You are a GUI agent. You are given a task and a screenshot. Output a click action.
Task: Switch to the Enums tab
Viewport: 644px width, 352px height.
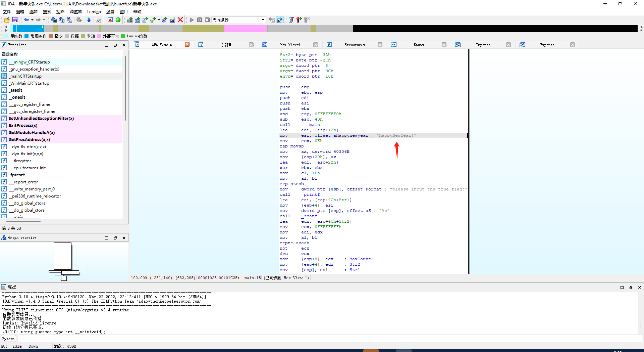point(419,45)
